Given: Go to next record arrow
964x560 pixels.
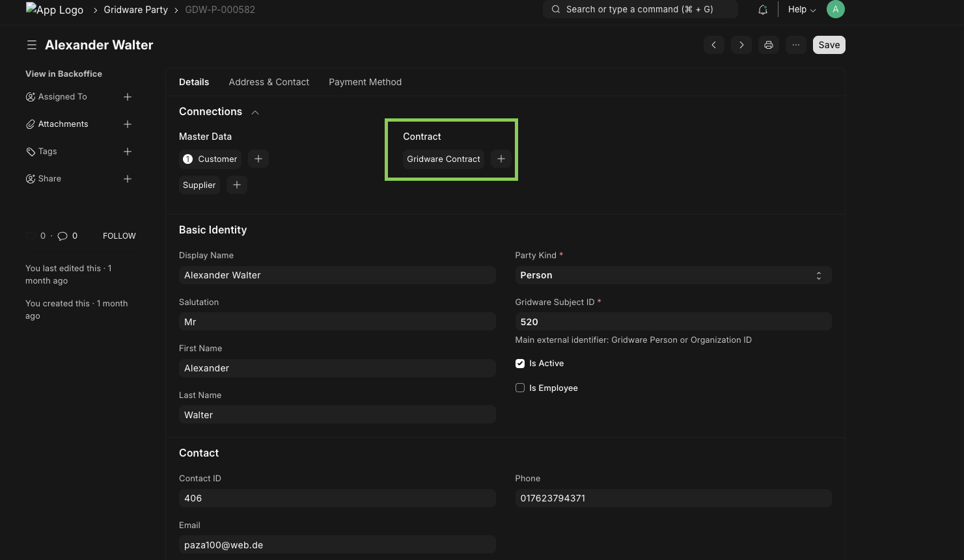Looking at the screenshot, I should point(741,45).
